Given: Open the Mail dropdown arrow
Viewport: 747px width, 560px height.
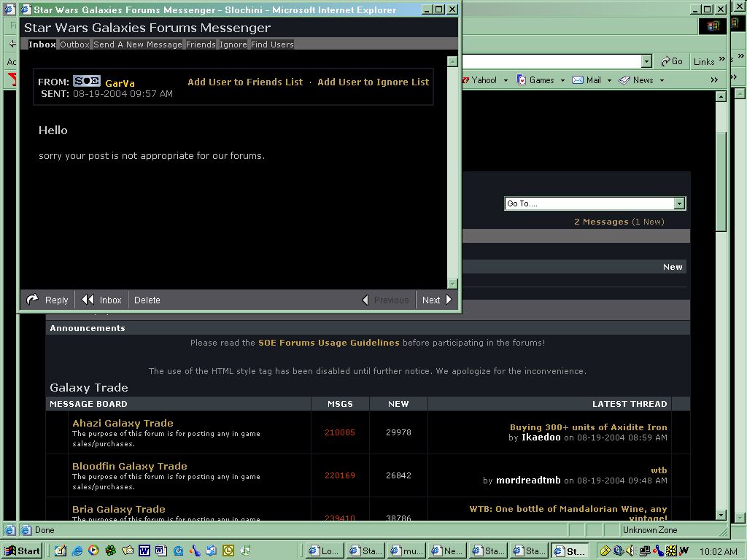Looking at the screenshot, I should pyautogui.click(x=609, y=80).
